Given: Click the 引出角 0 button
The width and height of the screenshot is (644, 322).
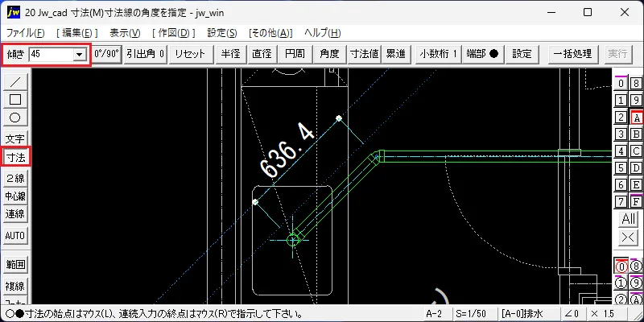Looking at the screenshot, I should pos(146,54).
